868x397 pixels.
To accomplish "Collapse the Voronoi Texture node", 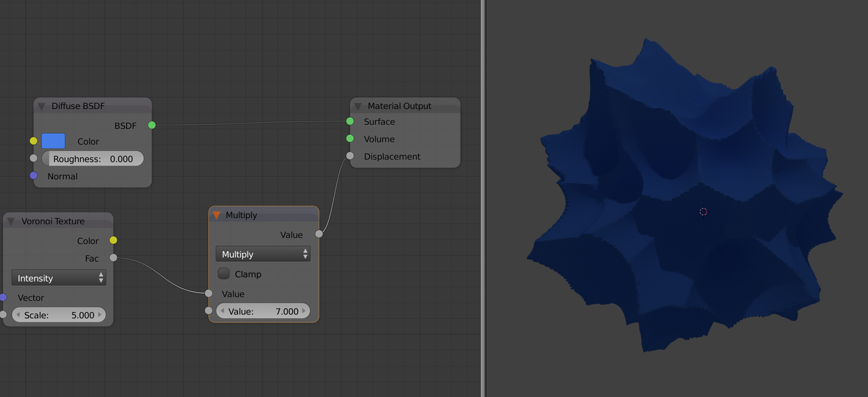I will coord(11,221).
